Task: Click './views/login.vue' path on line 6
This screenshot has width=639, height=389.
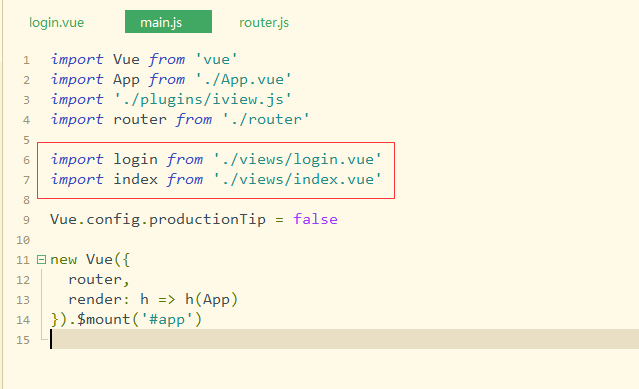Action: tap(297, 159)
